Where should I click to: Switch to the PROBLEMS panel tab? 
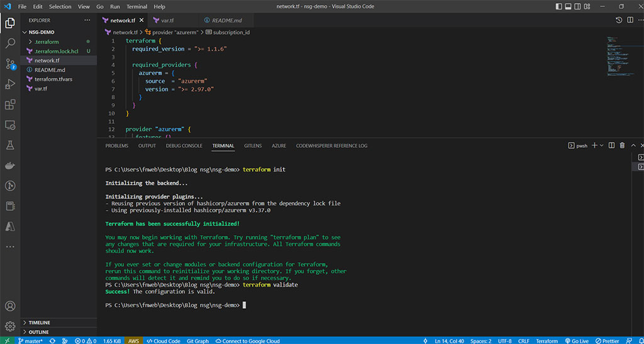coord(116,146)
